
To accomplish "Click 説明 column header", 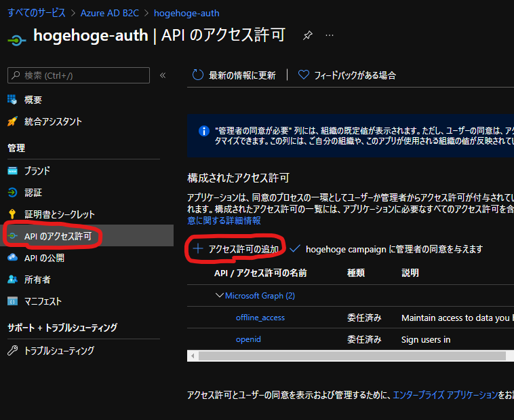I will pos(410,273).
